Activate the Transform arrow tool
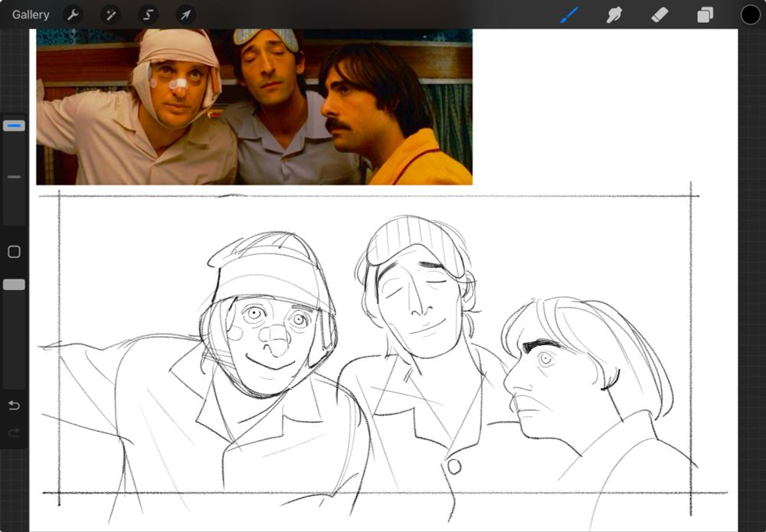 tap(185, 15)
